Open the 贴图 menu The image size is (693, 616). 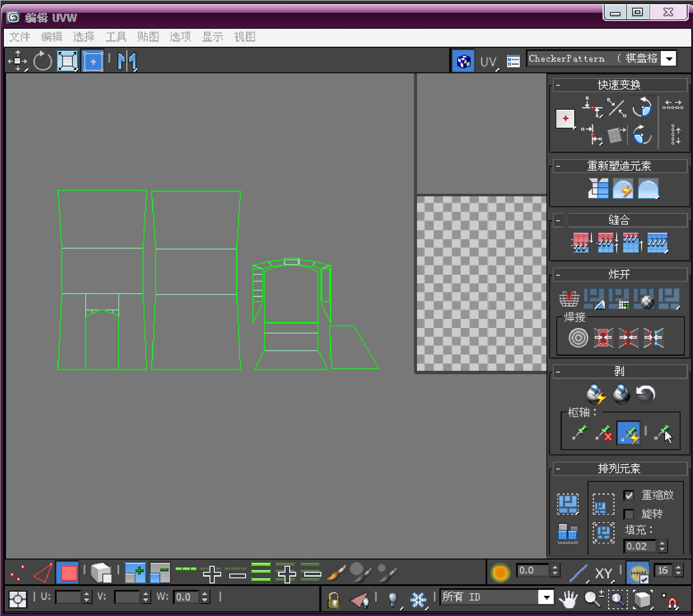tap(148, 37)
